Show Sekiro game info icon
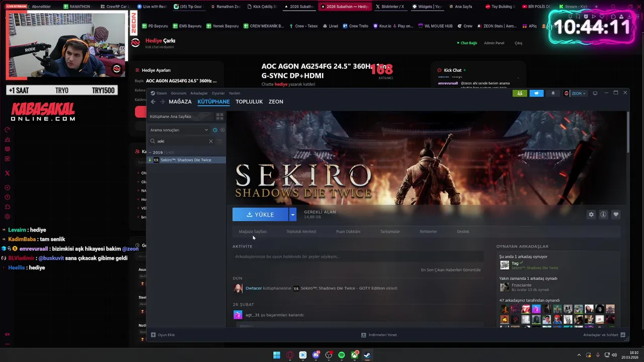Viewport: 644px width, 362px height. [x=603, y=214]
